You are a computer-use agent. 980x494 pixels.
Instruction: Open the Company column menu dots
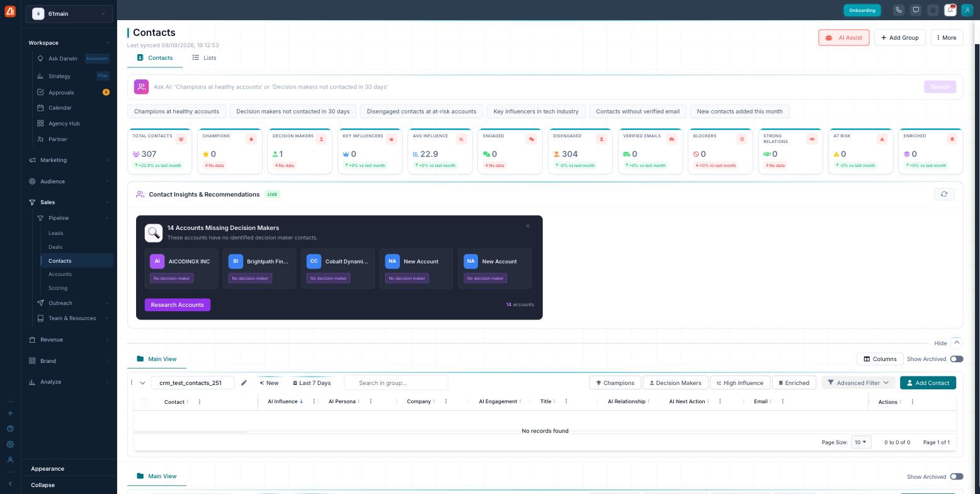(x=446, y=401)
